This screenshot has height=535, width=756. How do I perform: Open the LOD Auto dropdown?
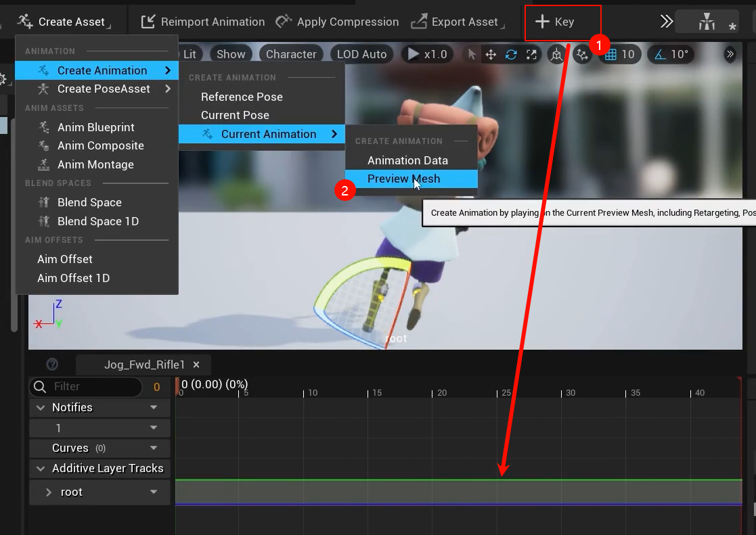(x=361, y=54)
